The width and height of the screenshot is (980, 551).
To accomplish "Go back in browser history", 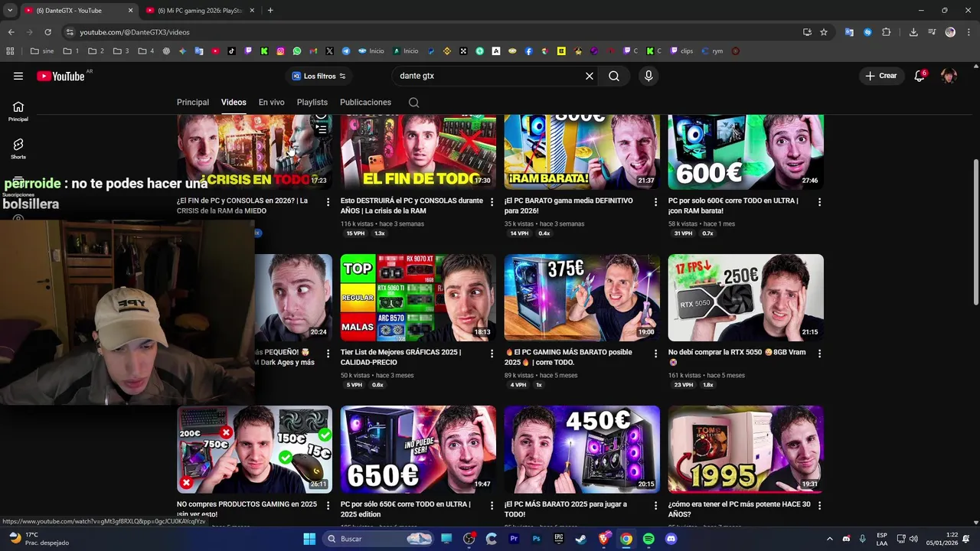I will click(x=11, y=32).
